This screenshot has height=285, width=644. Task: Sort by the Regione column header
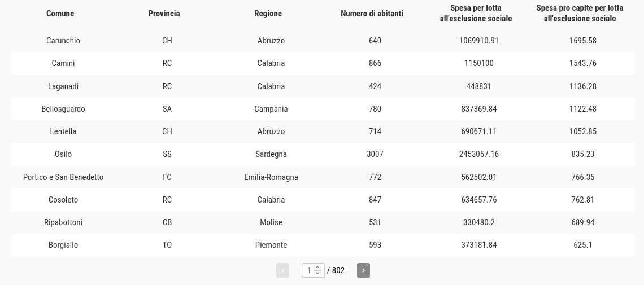(x=268, y=14)
